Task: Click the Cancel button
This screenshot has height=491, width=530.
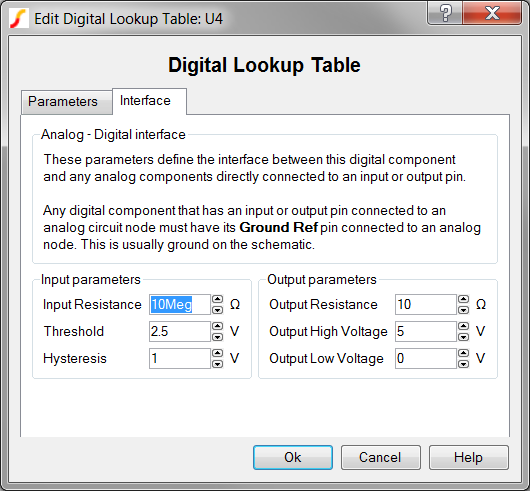Action: [x=381, y=457]
